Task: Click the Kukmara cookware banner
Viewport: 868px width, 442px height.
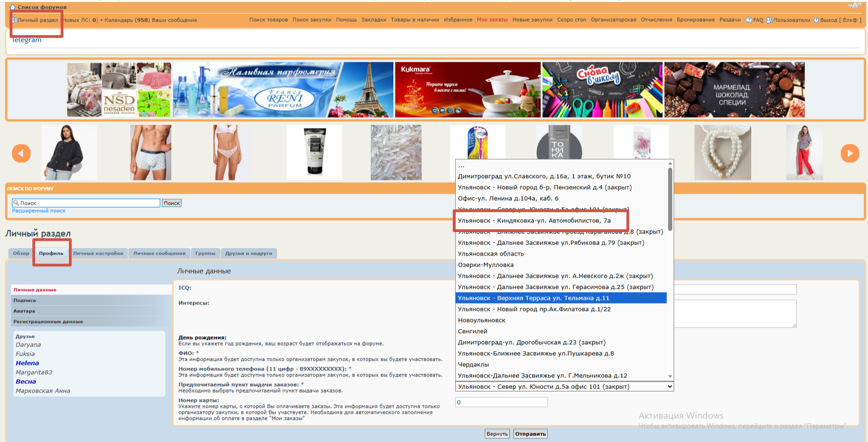Action: [467, 90]
